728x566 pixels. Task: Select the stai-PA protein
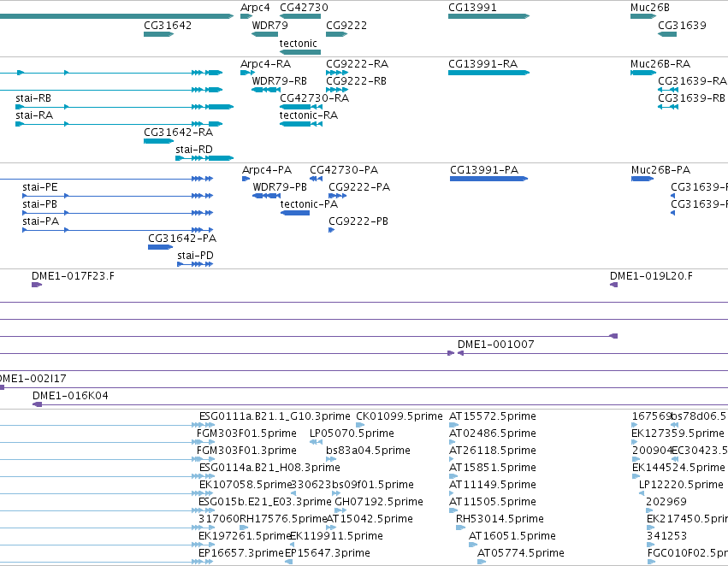tap(117, 230)
